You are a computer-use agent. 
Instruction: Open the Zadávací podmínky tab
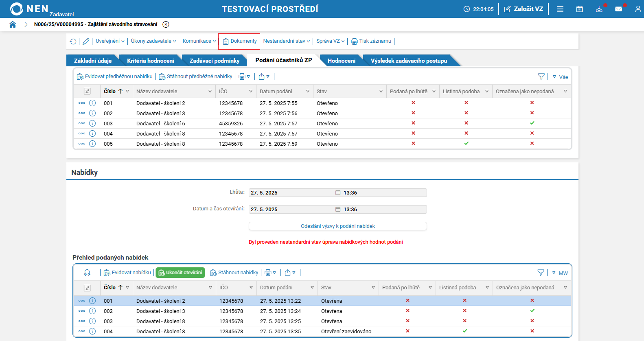(214, 61)
